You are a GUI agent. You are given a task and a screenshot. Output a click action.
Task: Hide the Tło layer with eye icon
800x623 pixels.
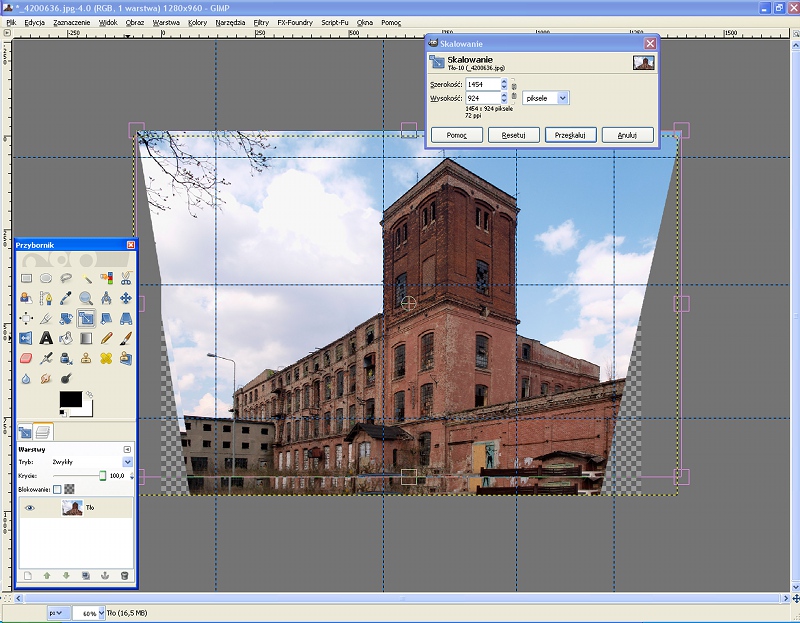(x=30, y=508)
